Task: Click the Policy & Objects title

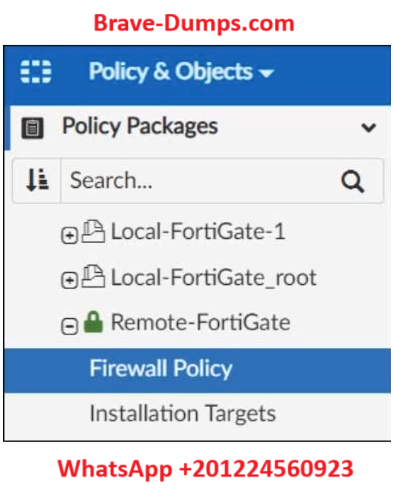Action: click(x=170, y=71)
